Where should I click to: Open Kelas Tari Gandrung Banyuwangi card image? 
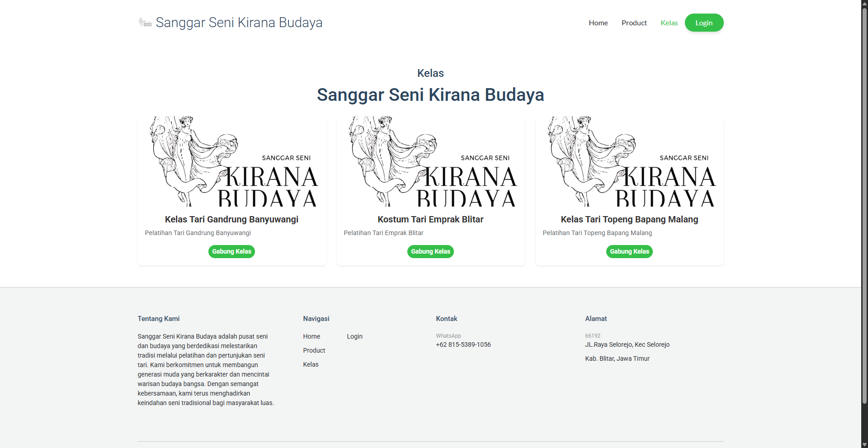click(x=231, y=161)
